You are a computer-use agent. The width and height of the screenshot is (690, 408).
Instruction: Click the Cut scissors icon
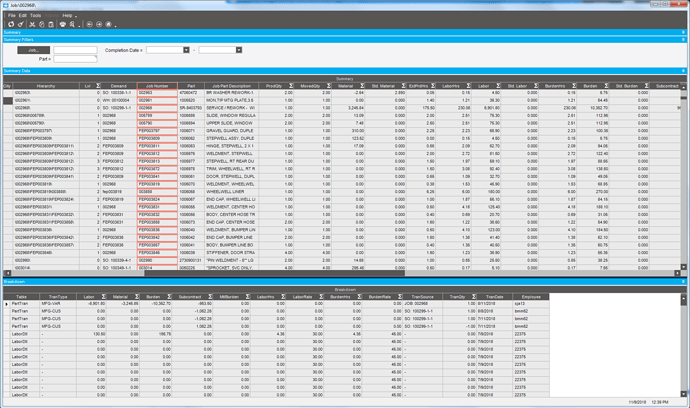[32, 25]
